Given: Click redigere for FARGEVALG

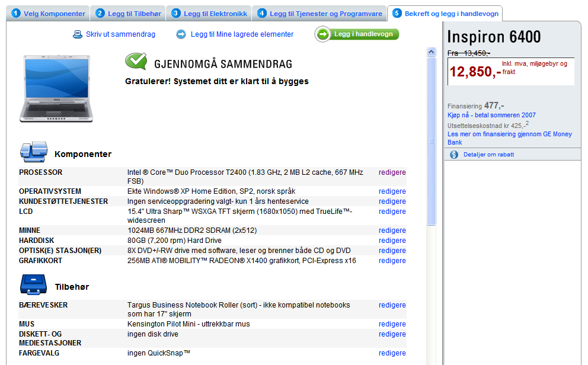Looking at the screenshot, I should (x=392, y=353).
